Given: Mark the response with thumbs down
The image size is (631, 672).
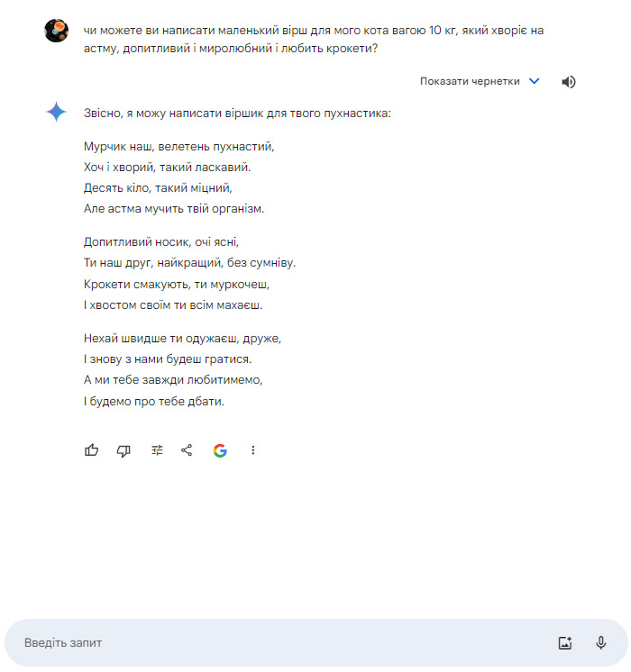Looking at the screenshot, I should coord(123,450).
